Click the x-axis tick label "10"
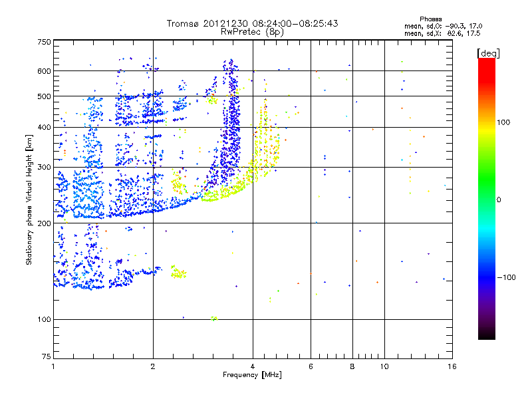This screenshot has width=532, height=399. [384, 366]
